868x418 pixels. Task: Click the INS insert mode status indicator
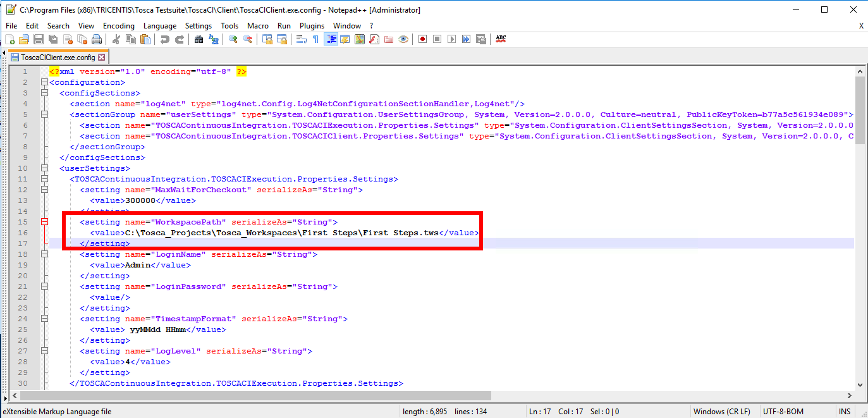(x=845, y=412)
